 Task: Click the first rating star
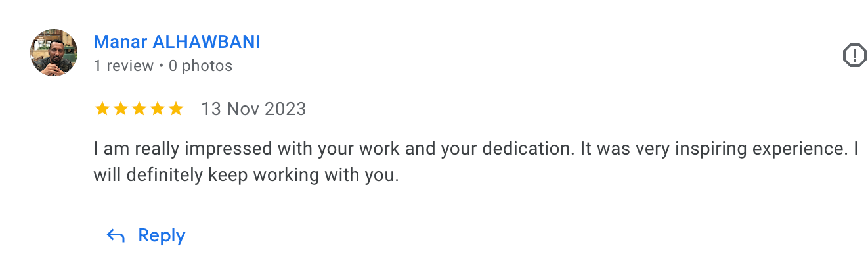(x=102, y=109)
